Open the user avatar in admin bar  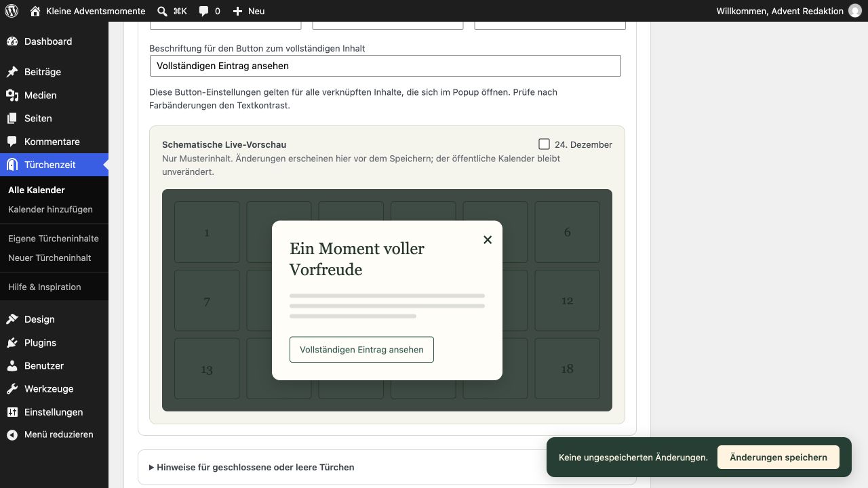click(x=855, y=11)
